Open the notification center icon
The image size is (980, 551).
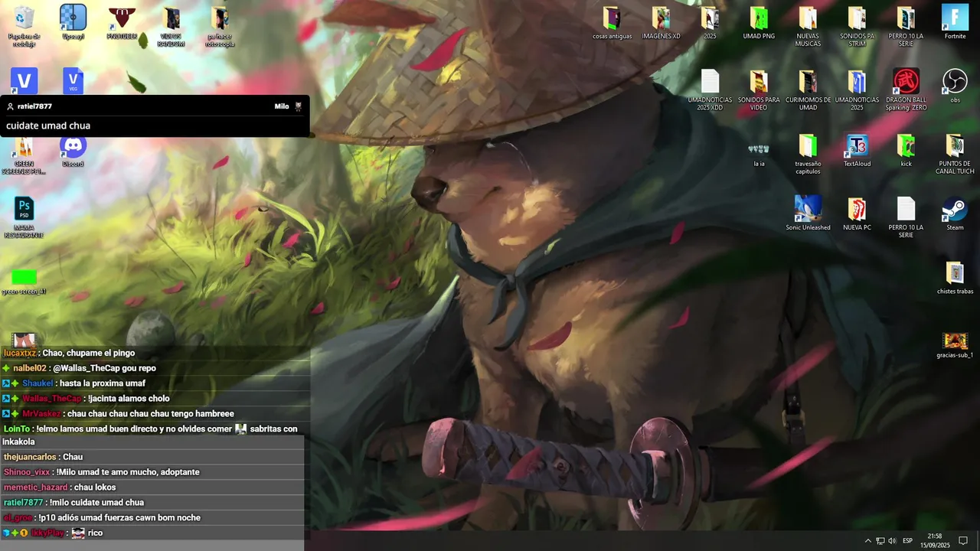pyautogui.click(x=963, y=541)
